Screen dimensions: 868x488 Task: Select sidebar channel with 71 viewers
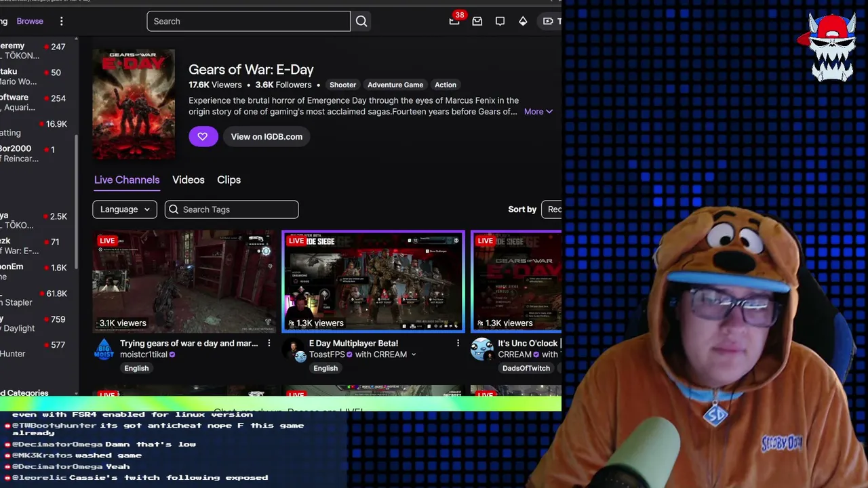pyautogui.click(x=34, y=246)
